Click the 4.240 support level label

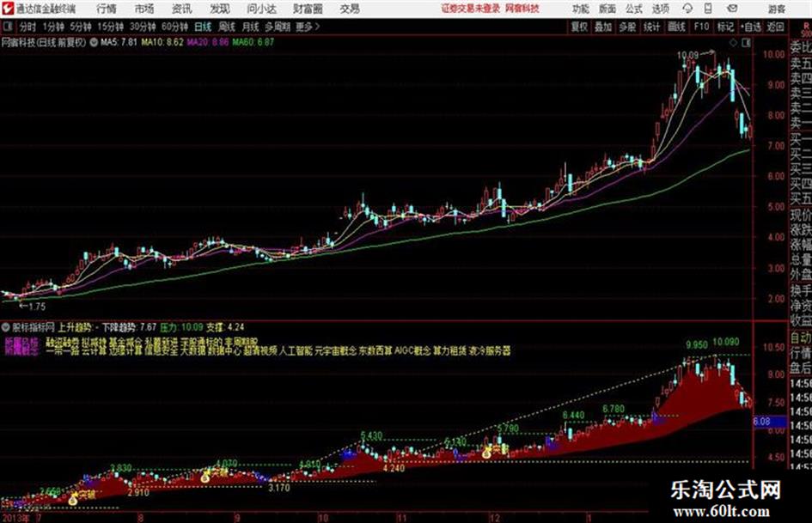pos(394,469)
